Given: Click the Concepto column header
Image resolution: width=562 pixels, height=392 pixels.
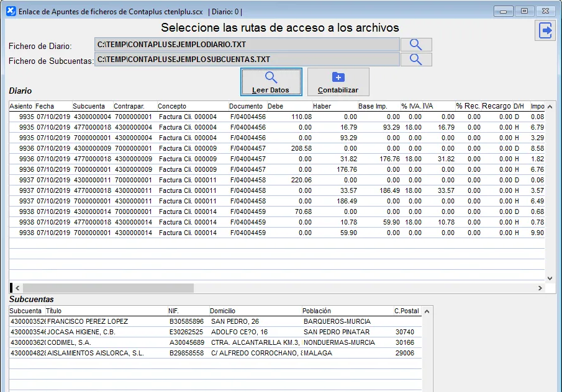Looking at the screenshot, I should [x=172, y=106].
